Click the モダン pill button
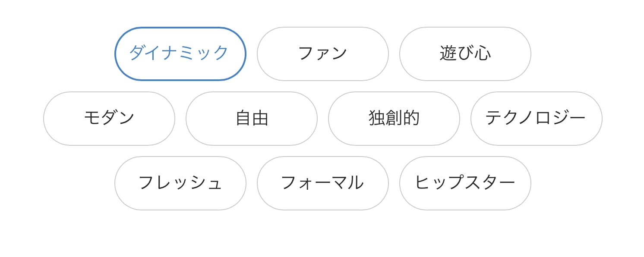644x257 pixels. pyautogui.click(x=109, y=118)
